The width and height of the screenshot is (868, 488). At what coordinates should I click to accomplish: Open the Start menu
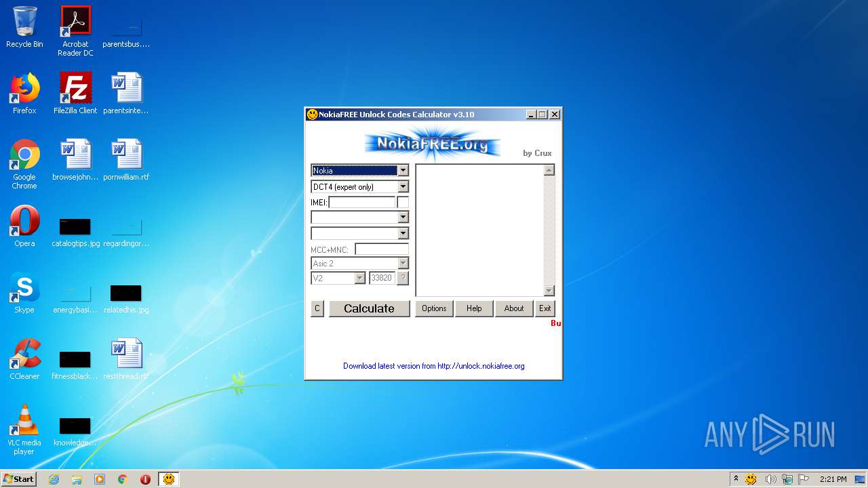click(x=19, y=479)
